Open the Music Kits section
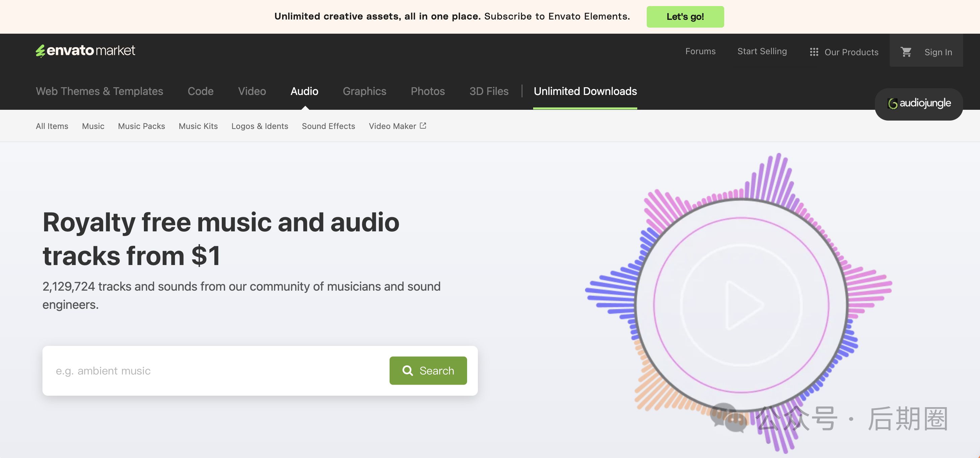980x458 pixels. (x=198, y=126)
